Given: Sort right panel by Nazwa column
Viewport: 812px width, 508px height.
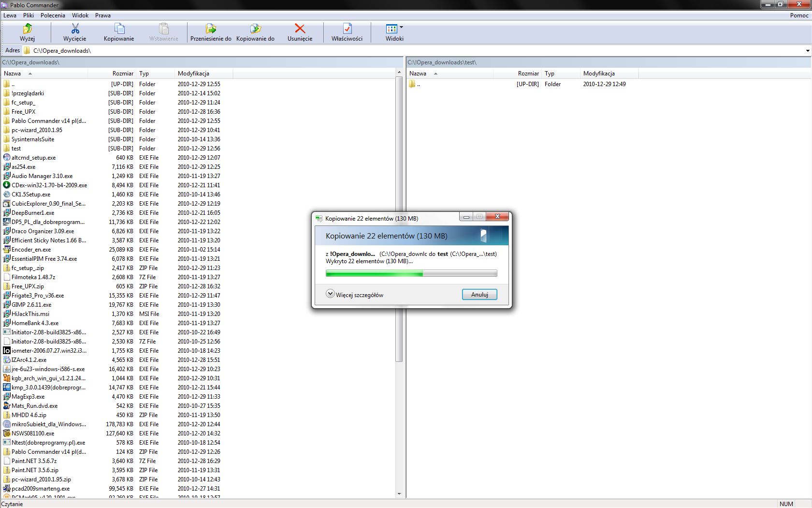Looking at the screenshot, I should (x=449, y=74).
